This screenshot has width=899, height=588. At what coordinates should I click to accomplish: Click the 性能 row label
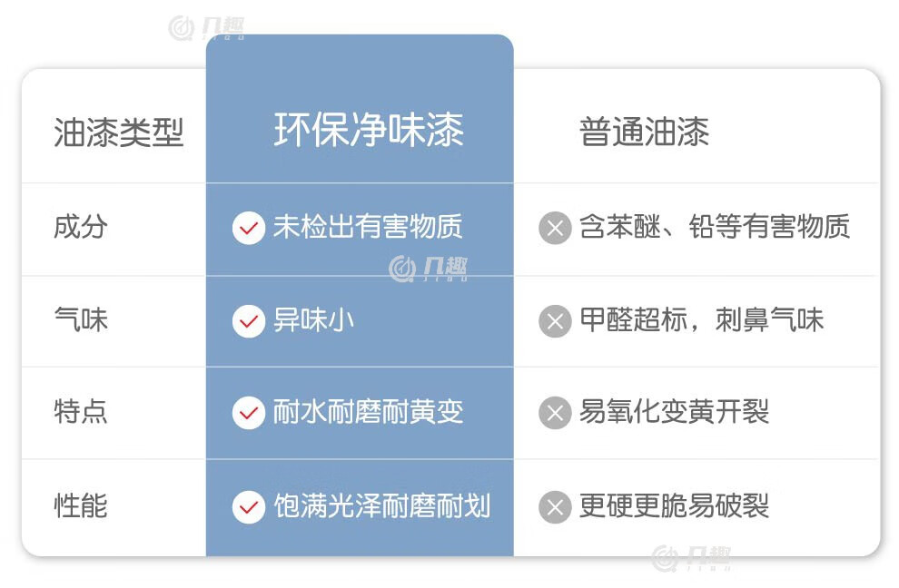[81, 506]
